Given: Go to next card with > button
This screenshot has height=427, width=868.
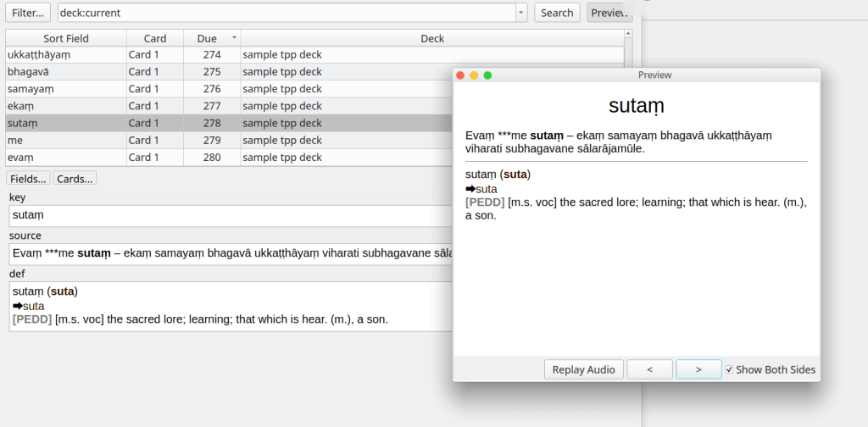Looking at the screenshot, I should point(698,369).
